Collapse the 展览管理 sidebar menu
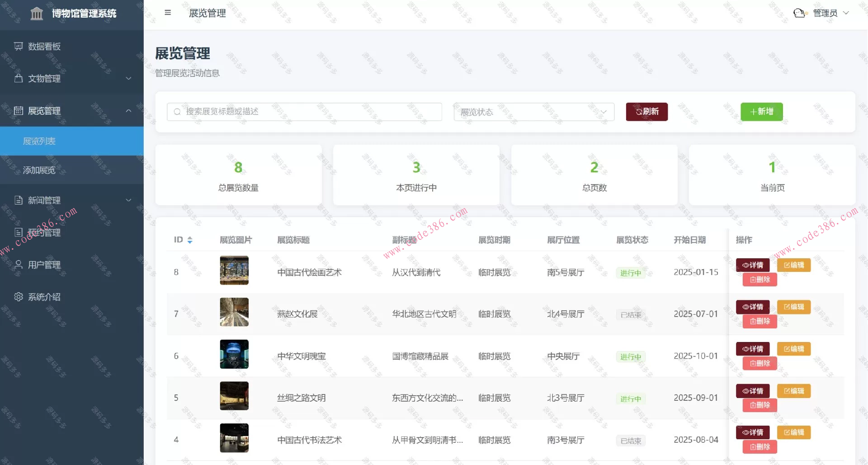 128,111
